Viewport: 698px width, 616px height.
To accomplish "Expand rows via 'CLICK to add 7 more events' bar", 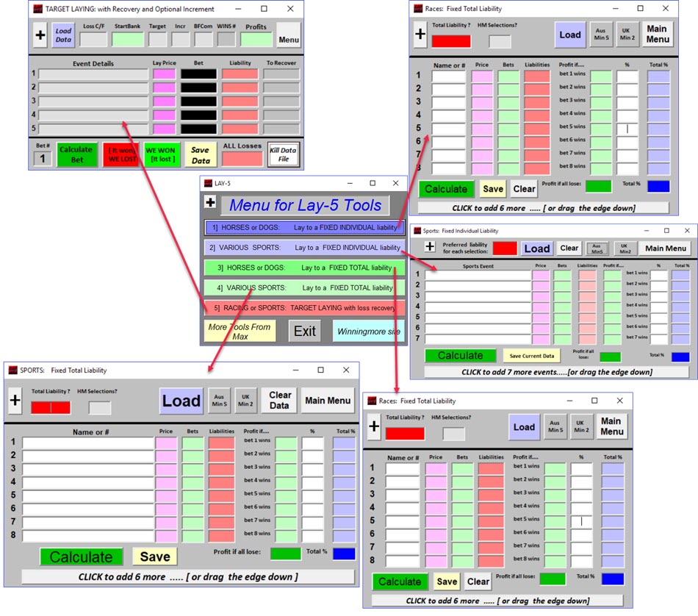I will click(556, 372).
